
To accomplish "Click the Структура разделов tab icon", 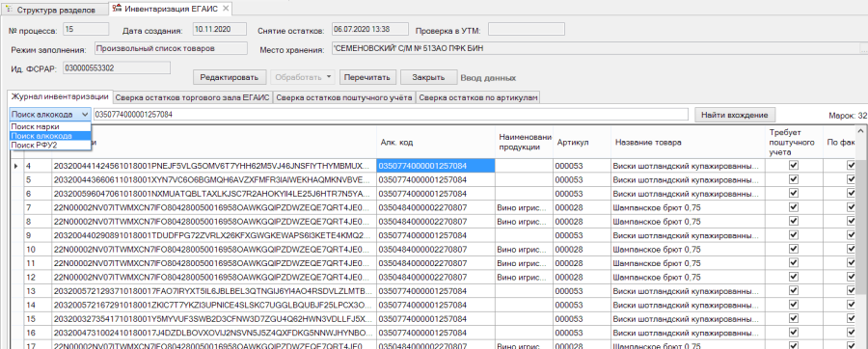I will pos(9,10).
